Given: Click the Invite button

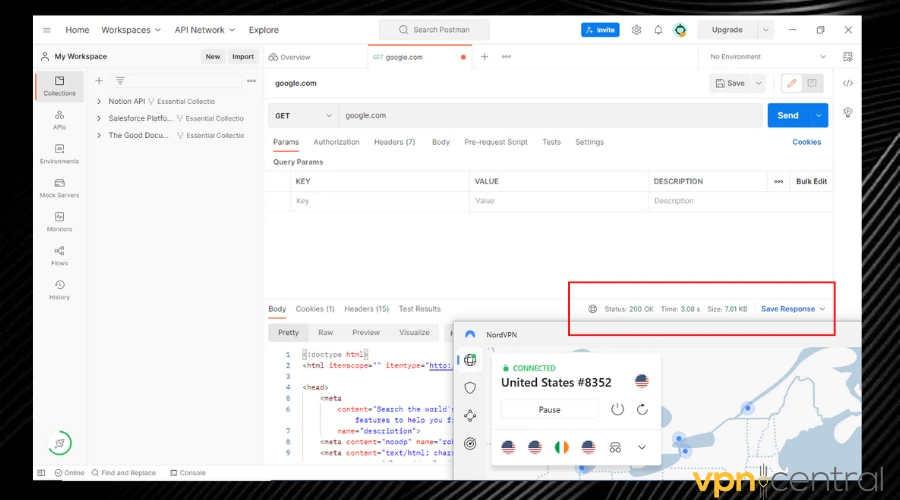Looking at the screenshot, I should click(x=600, y=30).
